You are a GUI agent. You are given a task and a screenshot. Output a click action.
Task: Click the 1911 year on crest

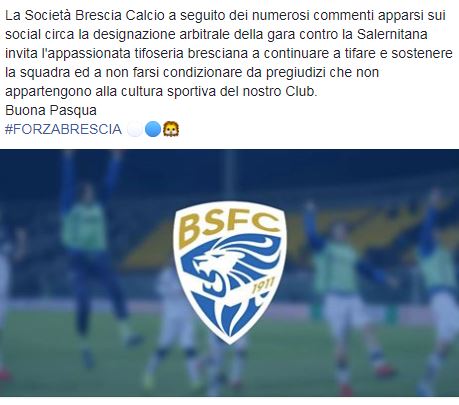(x=263, y=286)
